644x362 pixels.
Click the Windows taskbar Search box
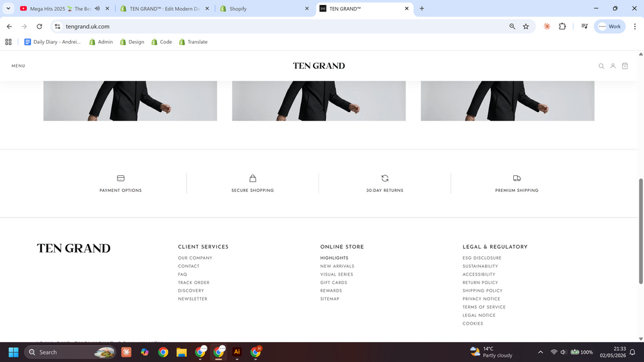[x=71, y=352]
